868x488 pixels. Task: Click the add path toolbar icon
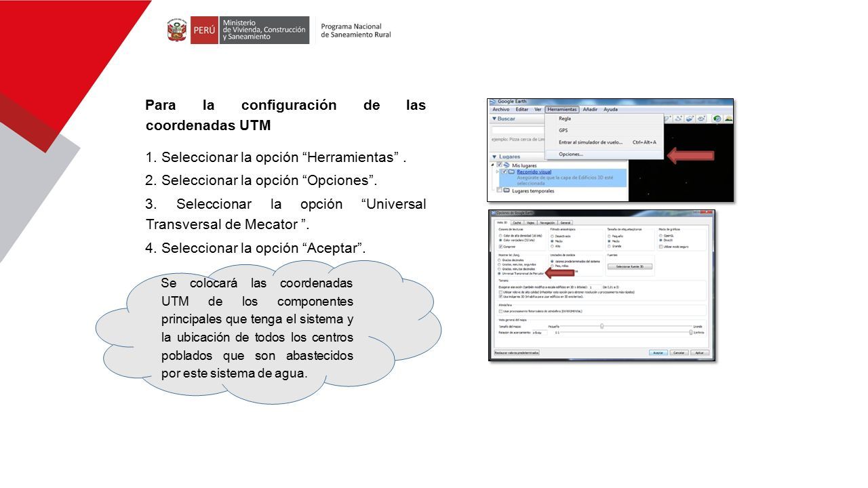678,119
